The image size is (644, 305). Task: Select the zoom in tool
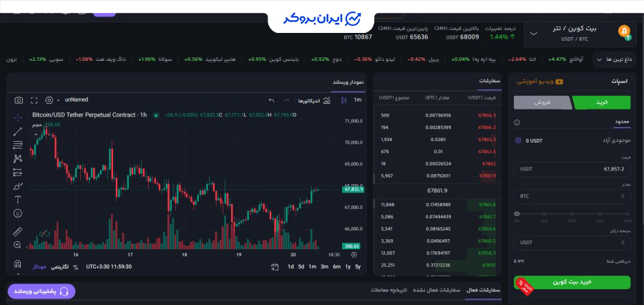(18, 245)
